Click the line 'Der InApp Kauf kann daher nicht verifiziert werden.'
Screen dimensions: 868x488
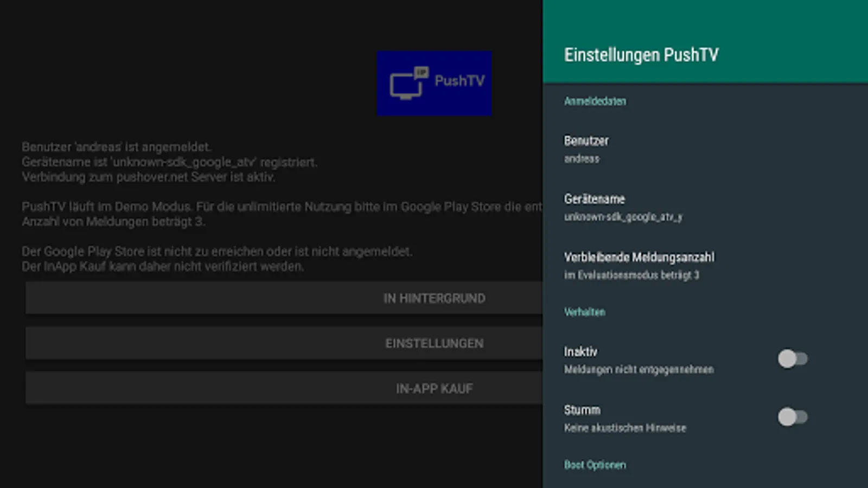coord(163,266)
